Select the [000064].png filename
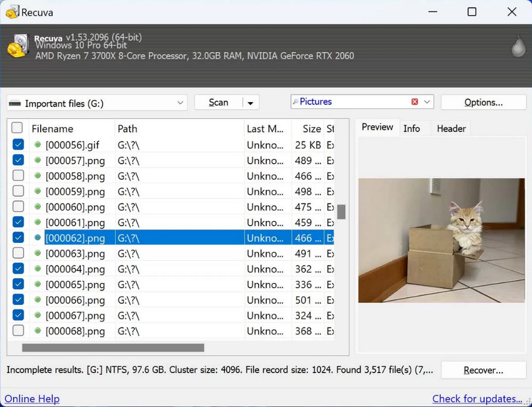This screenshot has height=407, width=532. (75, 269)
